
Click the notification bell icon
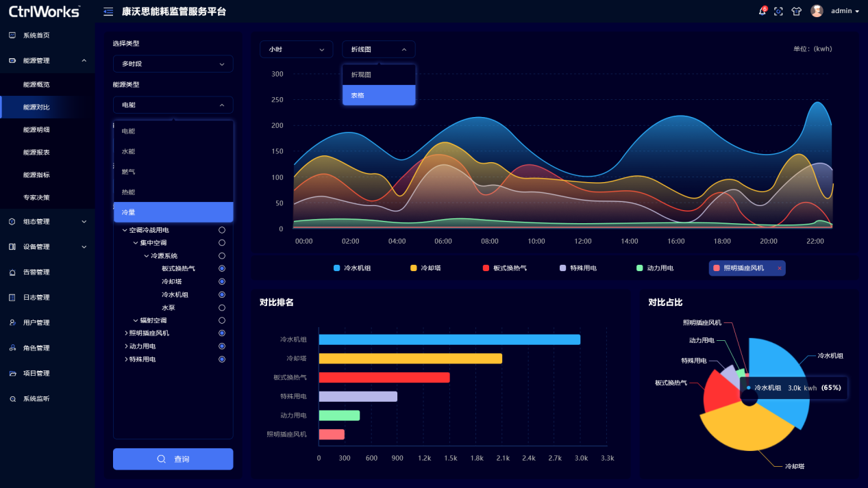coord(762,12)
